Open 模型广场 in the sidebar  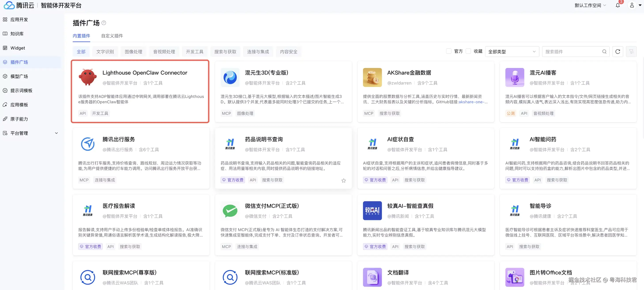coord(19,76)
